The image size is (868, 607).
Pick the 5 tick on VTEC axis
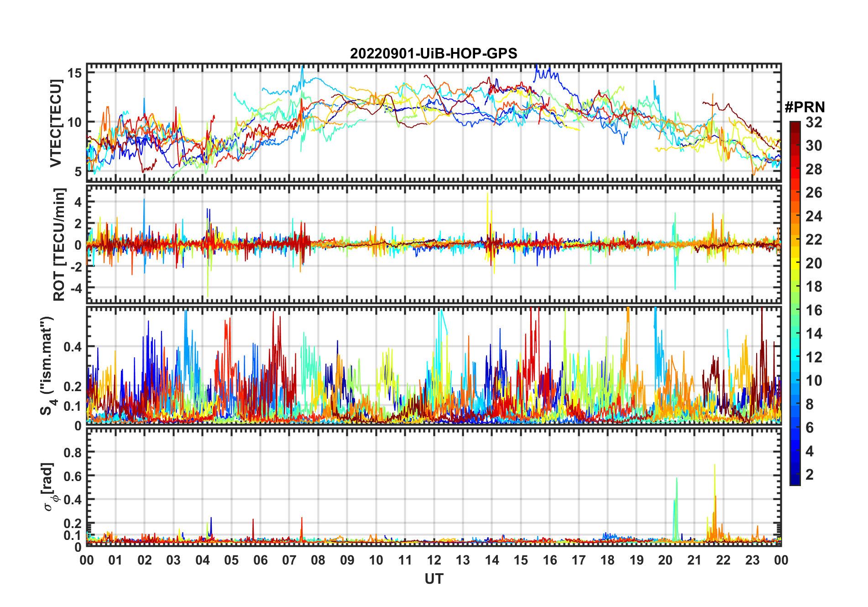tap(78, 171)
